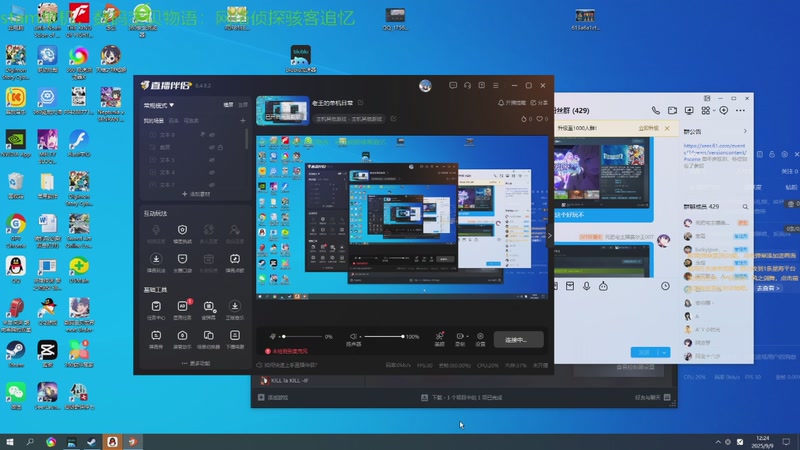Select the 我的场景 scene tab
The width and height of the screenshot is (800, 450).
153,121
